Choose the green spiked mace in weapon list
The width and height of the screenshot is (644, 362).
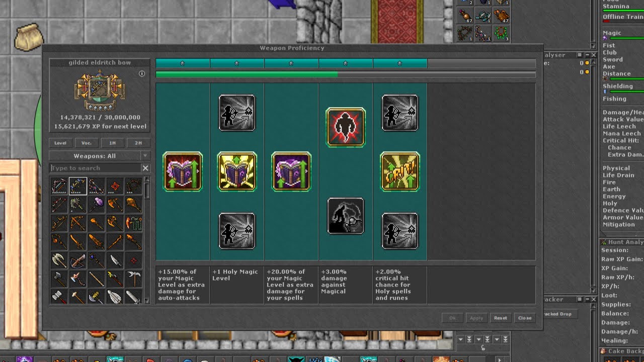click(77, 204)
